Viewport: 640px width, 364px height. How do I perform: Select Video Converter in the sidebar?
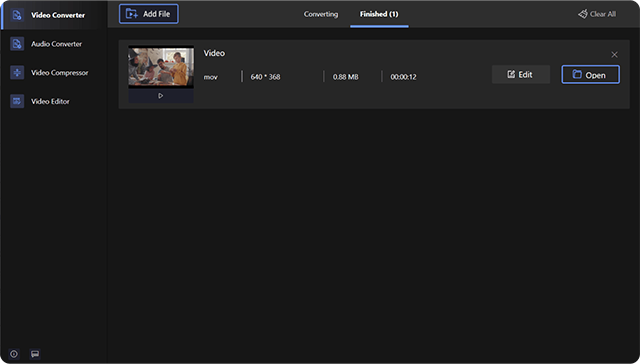[54, 15]
